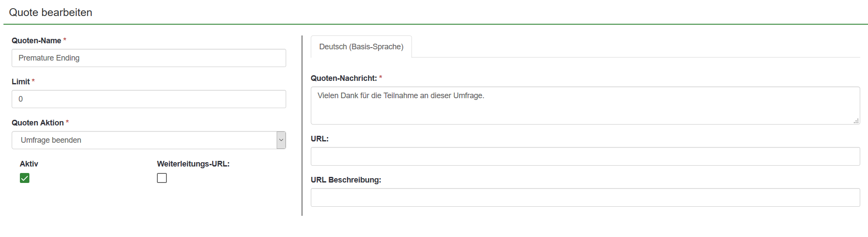Click the Quoten Aktion label
This screenshot has width=868, height=237.
[38, 123]
